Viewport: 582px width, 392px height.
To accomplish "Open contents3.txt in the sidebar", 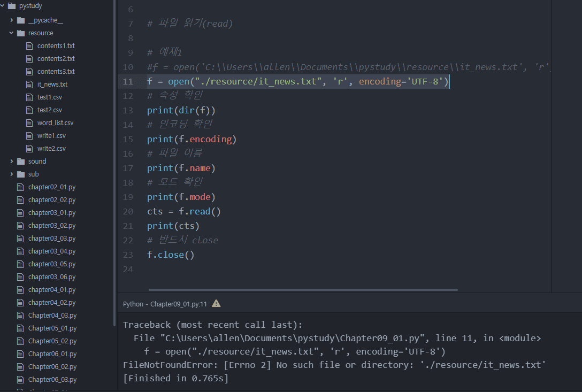I will [56, 71].
